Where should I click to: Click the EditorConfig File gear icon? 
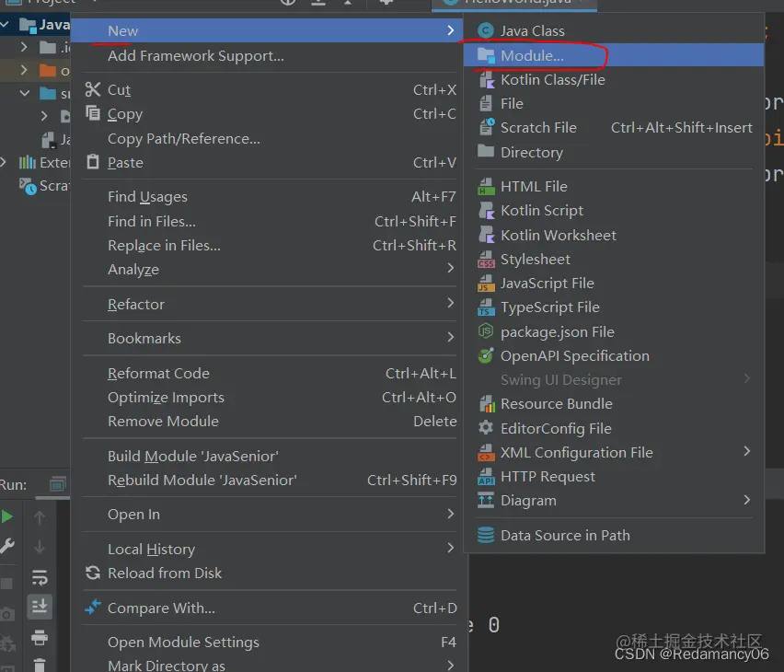click(x=486, y=428)
